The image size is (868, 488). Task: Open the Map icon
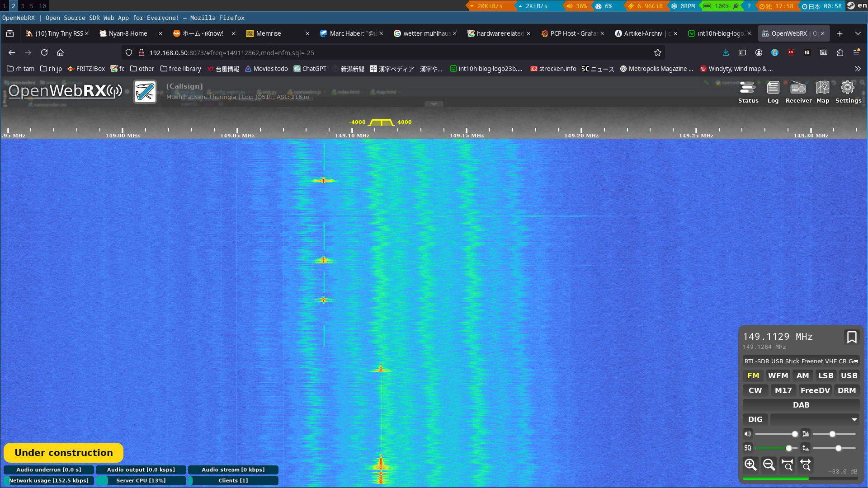click(823, 92)
